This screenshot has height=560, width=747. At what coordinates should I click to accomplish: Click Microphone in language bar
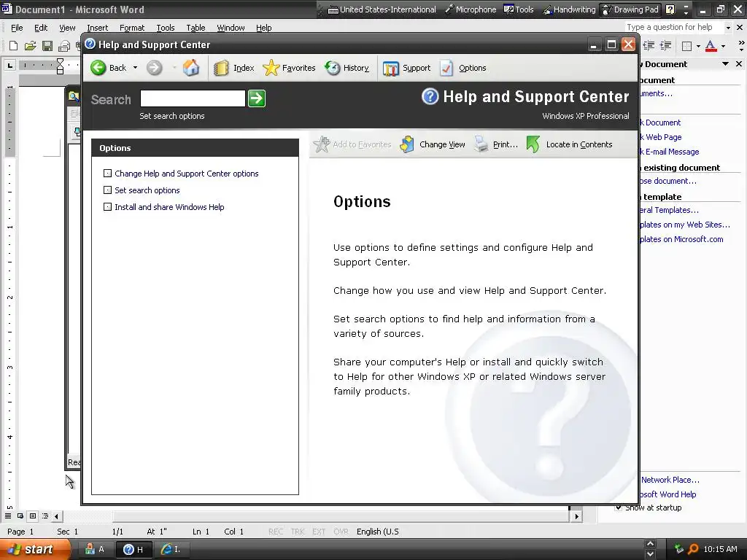pyautogui.click(x=471, y=9)
